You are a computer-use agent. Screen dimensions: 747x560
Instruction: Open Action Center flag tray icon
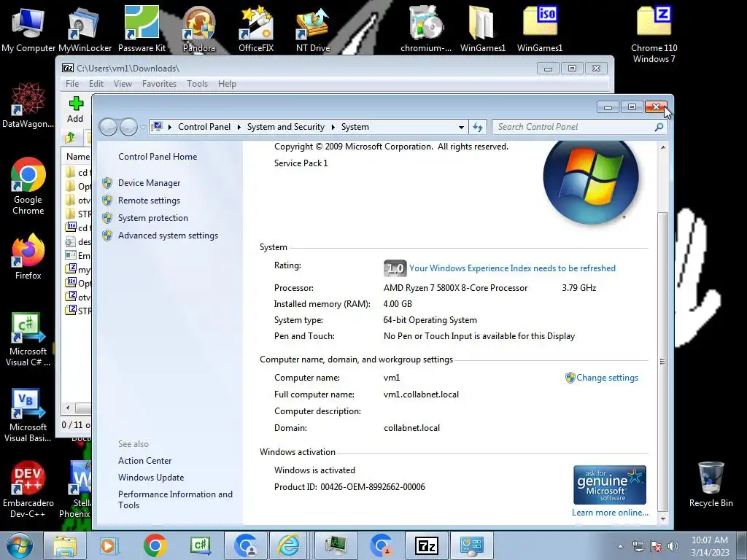pos(656,546)
